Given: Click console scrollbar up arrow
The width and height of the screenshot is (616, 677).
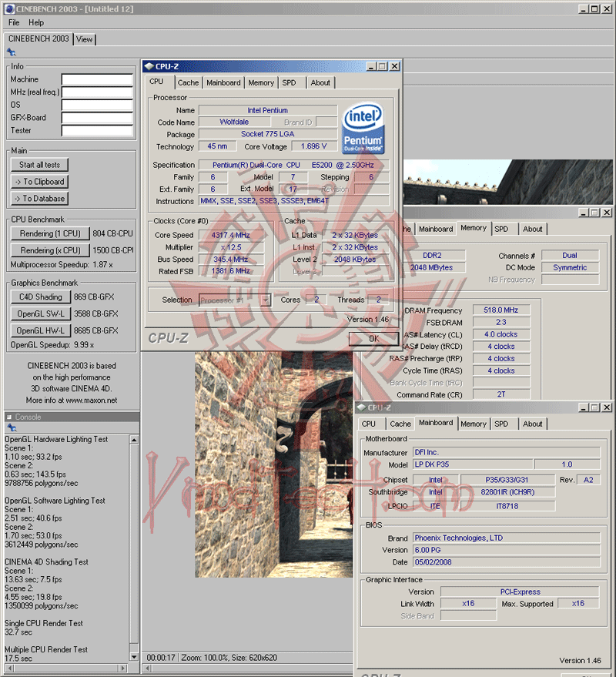Looking at the screenshot, I should pos(134,440).
